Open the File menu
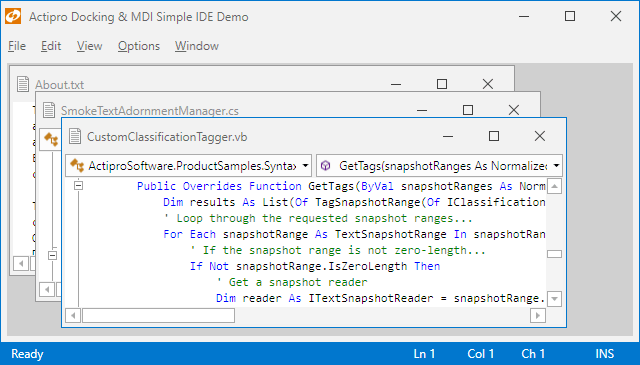 (x=17, y=46)
